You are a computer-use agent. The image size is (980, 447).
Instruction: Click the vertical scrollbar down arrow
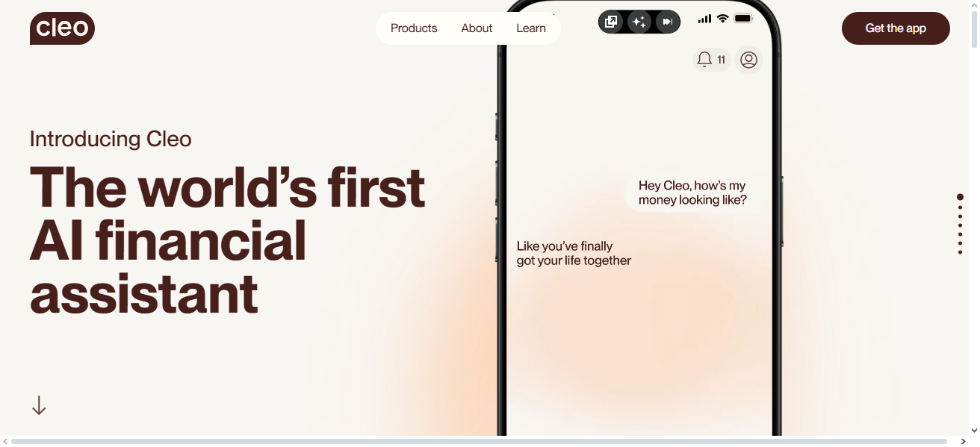tap(974, 431)
